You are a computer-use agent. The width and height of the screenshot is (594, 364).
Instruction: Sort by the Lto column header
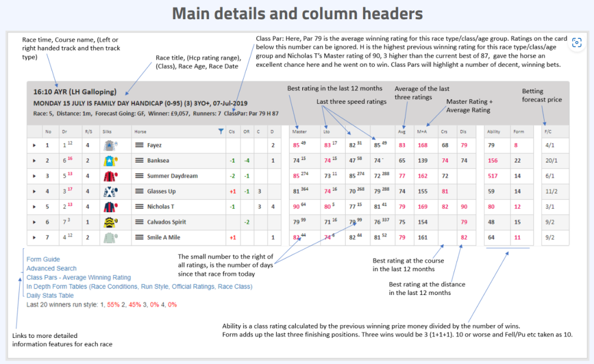coord(327,132)
